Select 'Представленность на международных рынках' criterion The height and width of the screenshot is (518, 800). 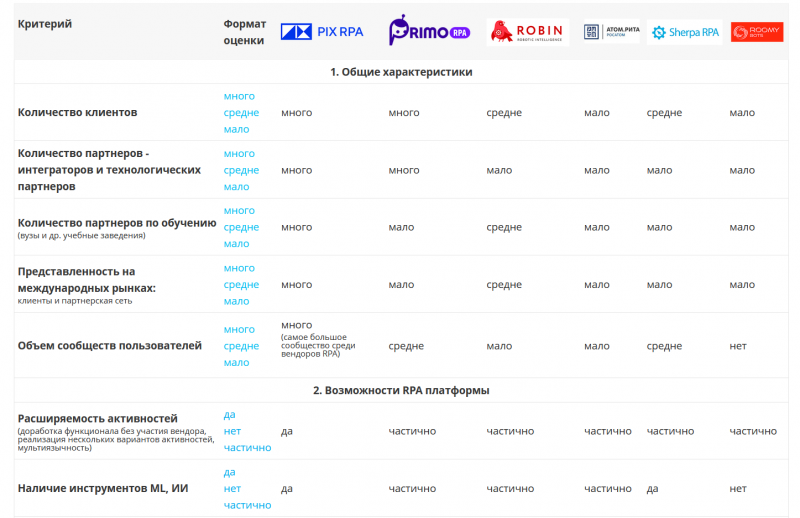tap(87, 280)
